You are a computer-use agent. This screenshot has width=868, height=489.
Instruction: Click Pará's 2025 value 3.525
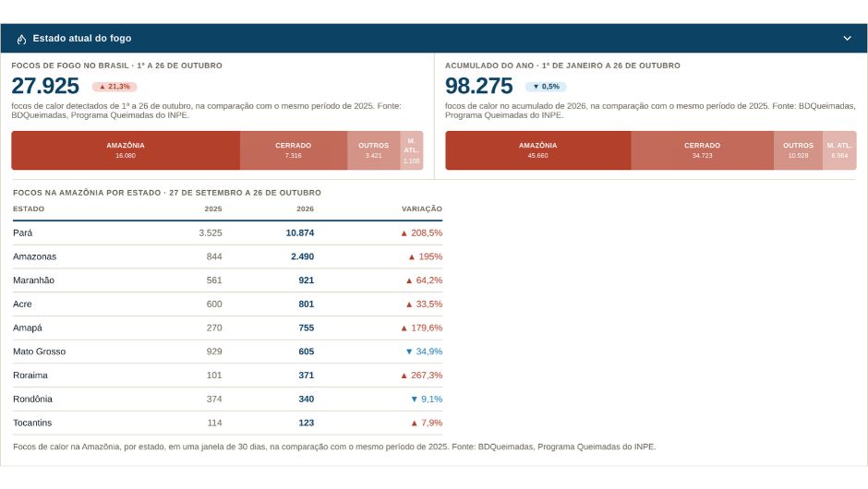click(211, 233)
